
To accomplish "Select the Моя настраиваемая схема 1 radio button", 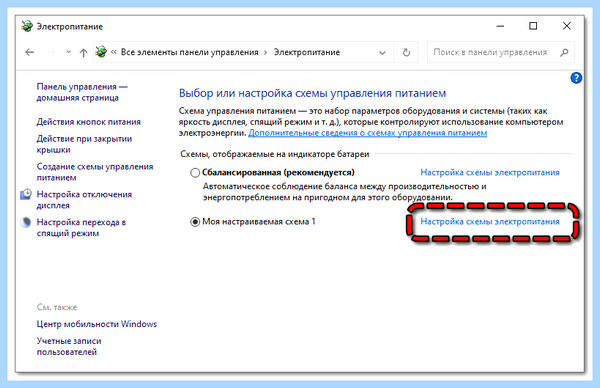I will tap(195, 222).
